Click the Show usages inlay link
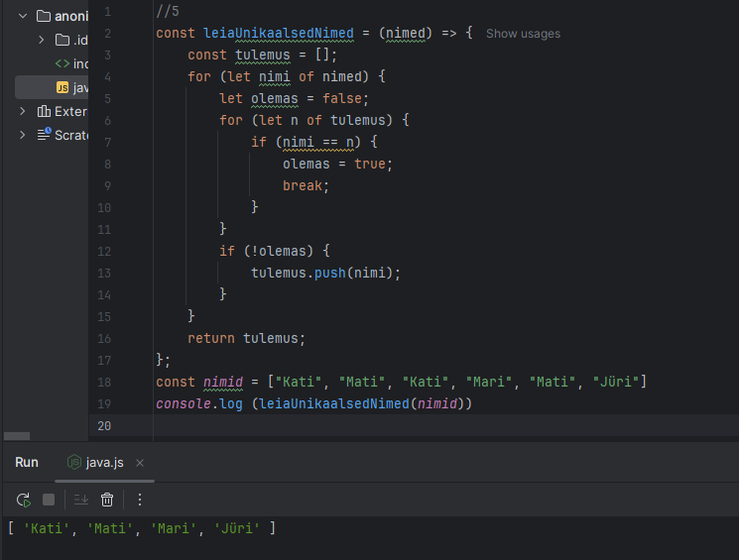The width and height of the screenshot is (739, 560). pyautogui.click(x=523, y=34)
